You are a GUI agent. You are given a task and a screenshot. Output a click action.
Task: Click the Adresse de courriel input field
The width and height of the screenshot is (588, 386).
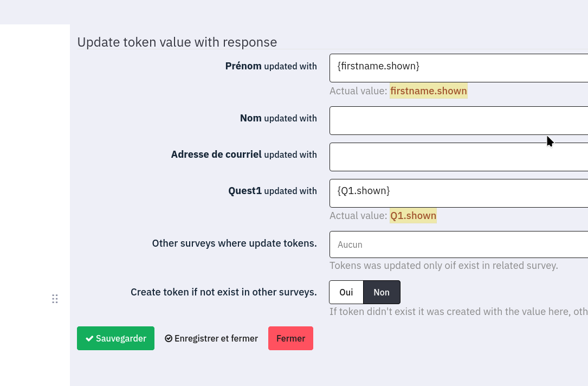458,157
